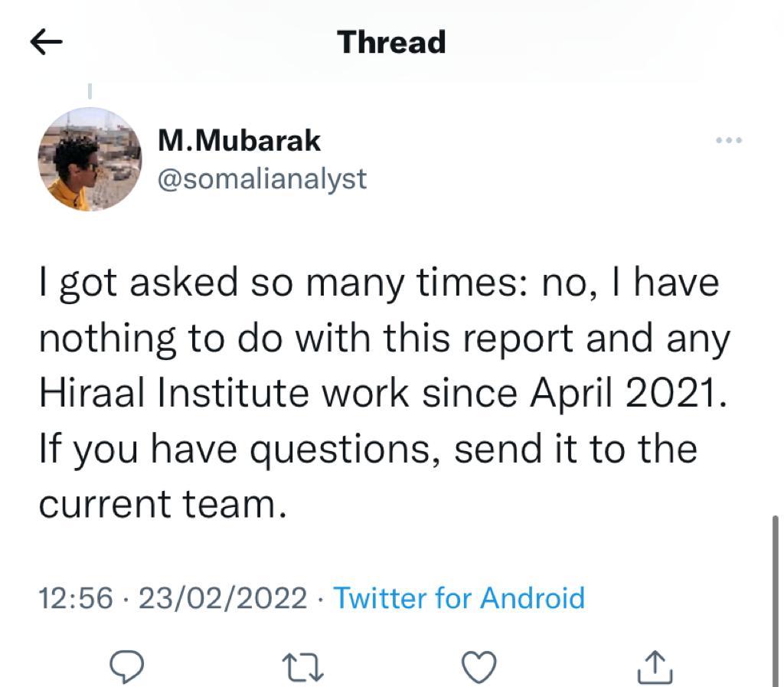Tap the Thread header title

(391, 42)
